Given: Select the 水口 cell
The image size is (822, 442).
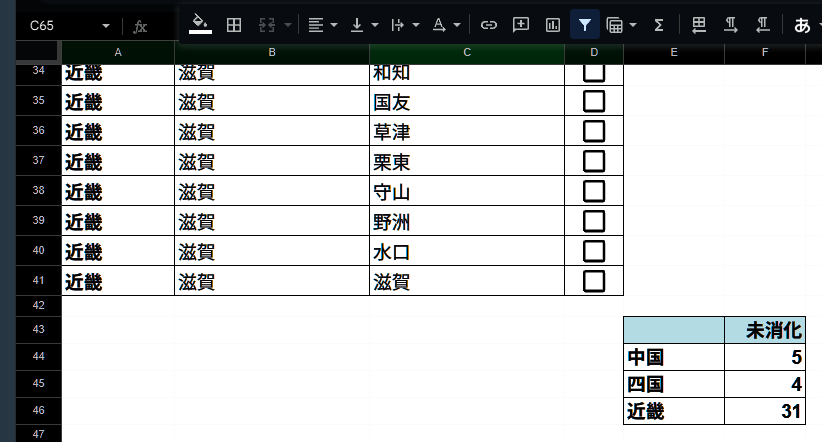Looking at the screenshot, I should pyautogui.click(x=467, y=250).
